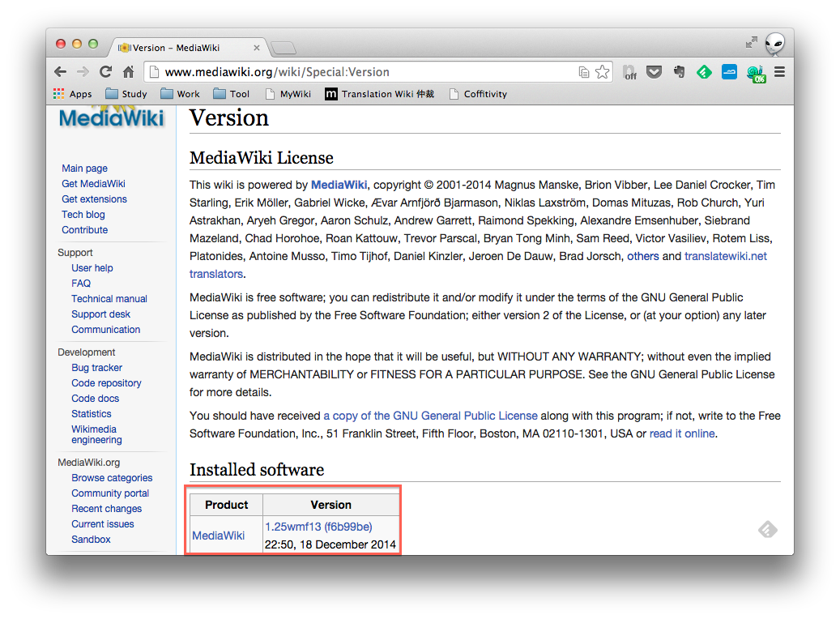The height and width of the screenshot is (619, 840).
Task: Click the MediaWiki logo in the sidebar
Action: [x=112, y=117]
